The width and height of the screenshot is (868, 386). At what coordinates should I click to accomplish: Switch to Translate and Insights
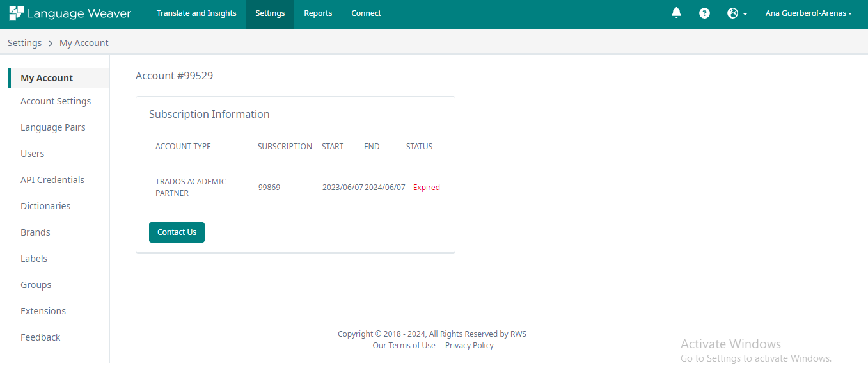point(196,13)
